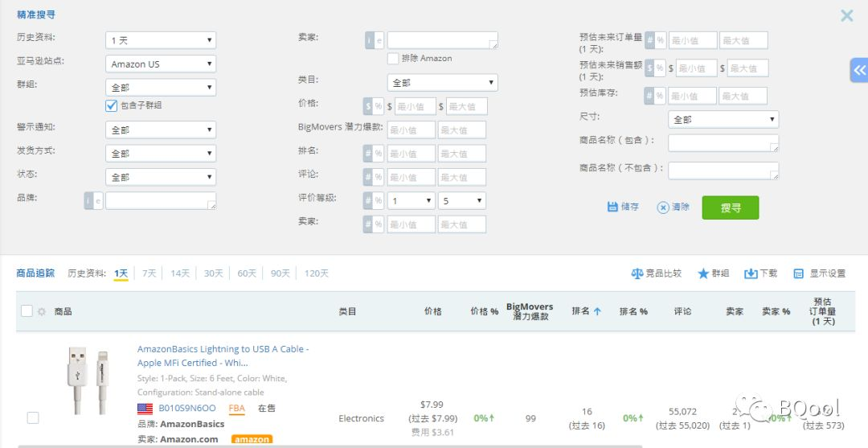Click the 群組 star icon
This screenshot has height=448, width=868.
coord(703,273)
